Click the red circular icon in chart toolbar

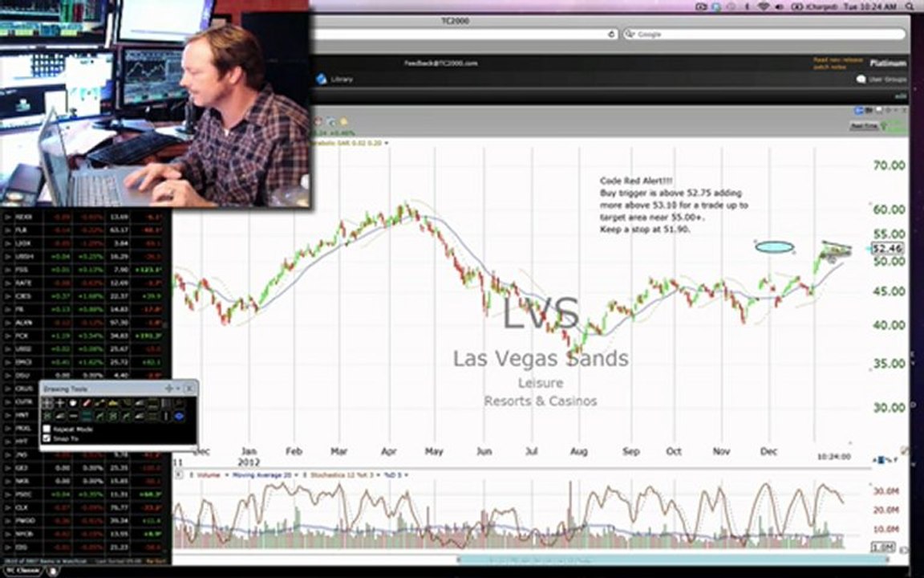[x=318, y=122]
